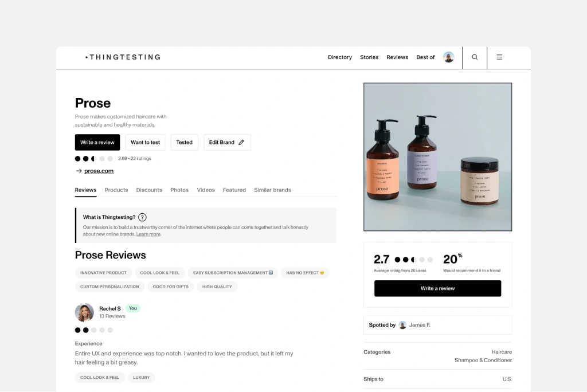The height and width of the screenshot is (392, 587).
Task: Open the hamburger menu icon
Action: pos(499,57)
